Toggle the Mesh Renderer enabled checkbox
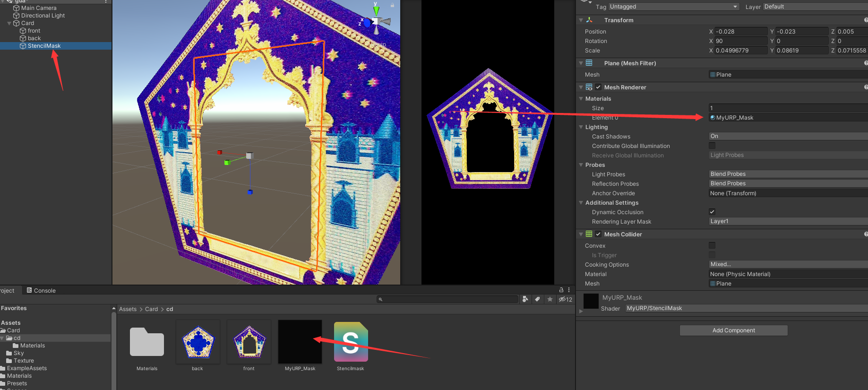868x390 pixels. point(598,87)
